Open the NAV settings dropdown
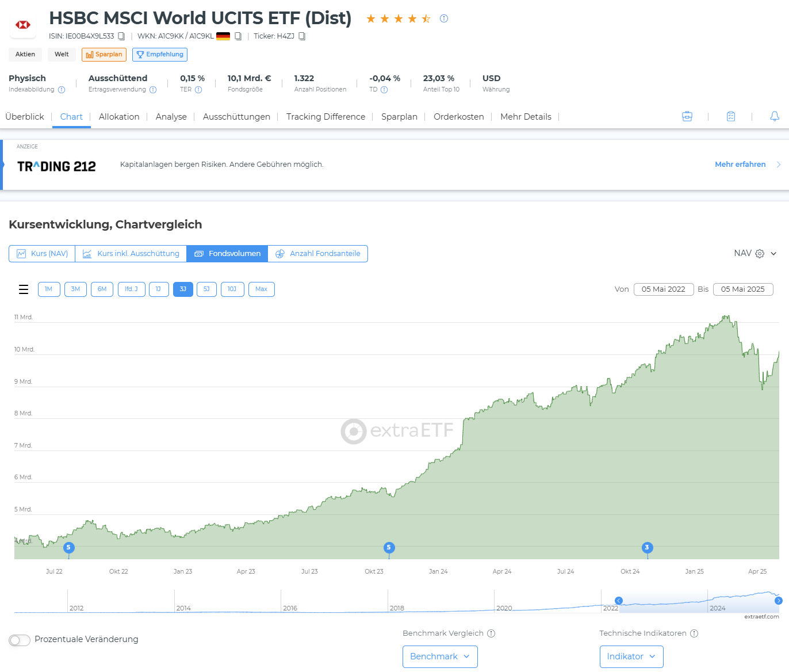The height and width of the screenshot is (672, 789). pos(773,254)
